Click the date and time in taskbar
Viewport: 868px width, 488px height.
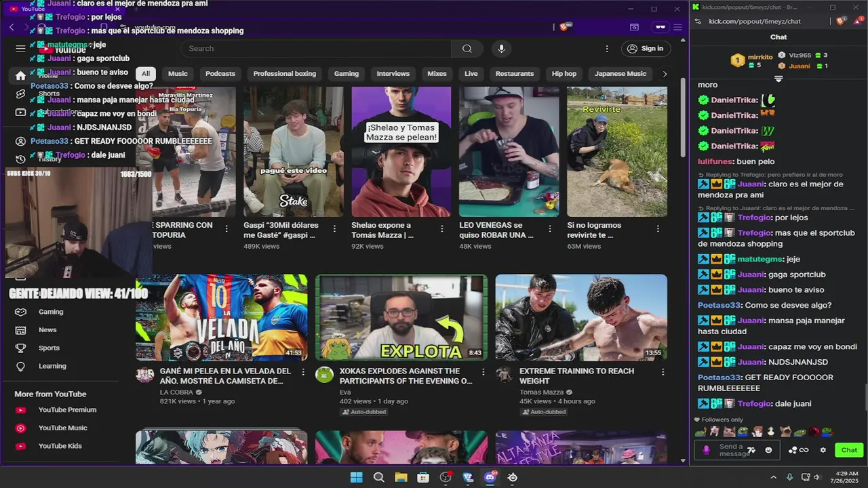[x=846, y=477]
